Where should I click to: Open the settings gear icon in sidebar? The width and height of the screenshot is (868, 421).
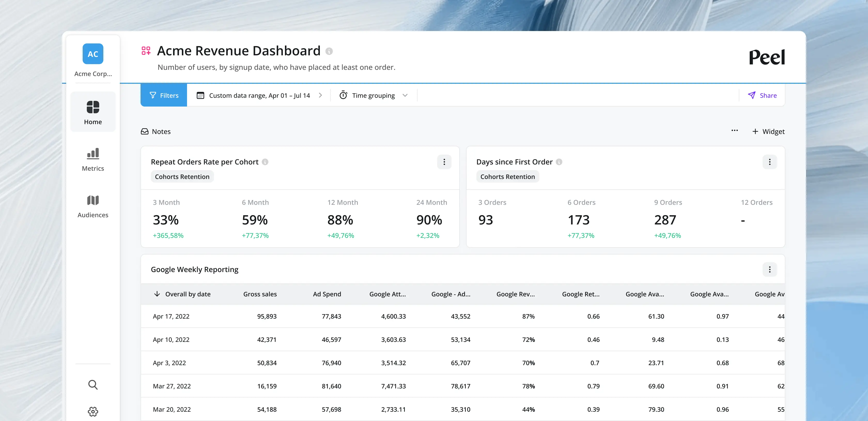tap(93, 411)
